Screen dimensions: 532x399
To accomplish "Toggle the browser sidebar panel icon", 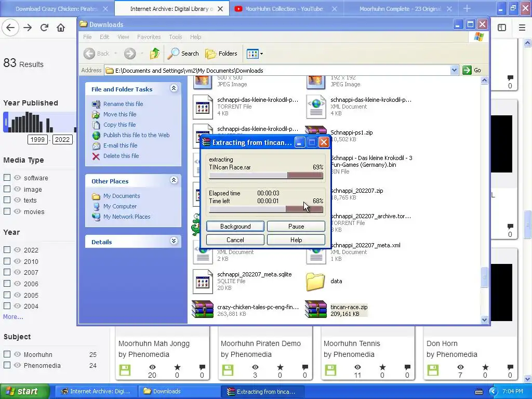I will (x=502, y=28).
